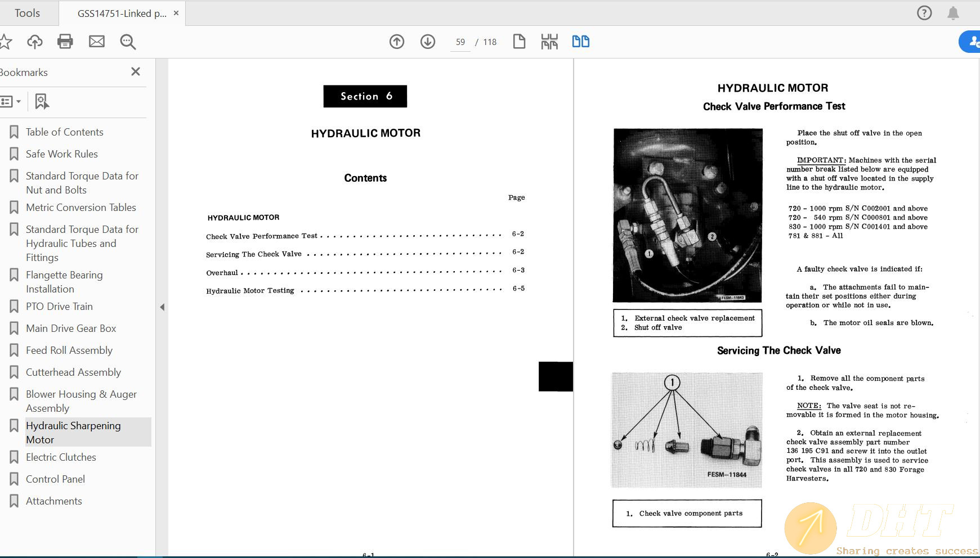Screen dimensions: 980x558
Task: Click the find current bookmark icon
Action: coord(42,102)
